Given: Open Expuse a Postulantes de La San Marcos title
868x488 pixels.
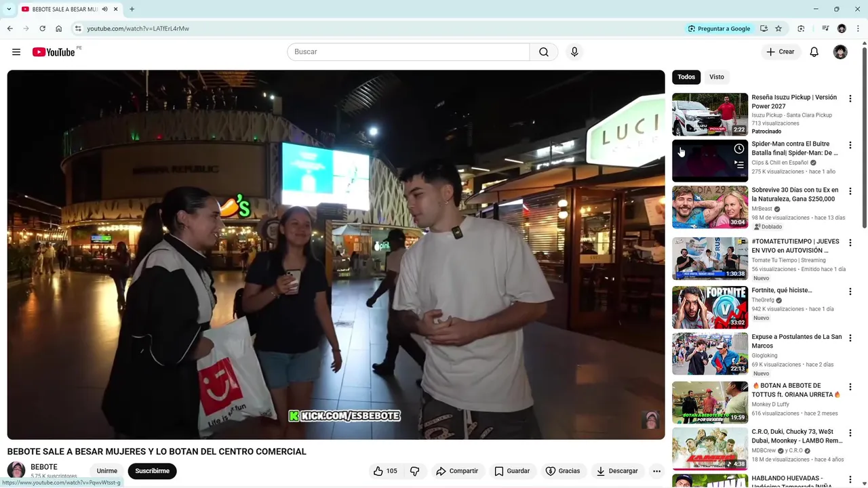Looking at the screenshot, I should (x=797, y=341).
